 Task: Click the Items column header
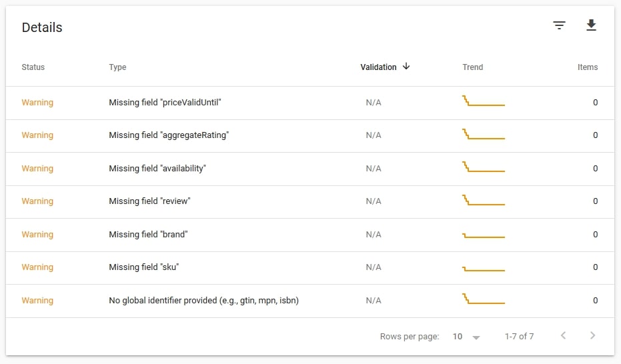(587, 67)
